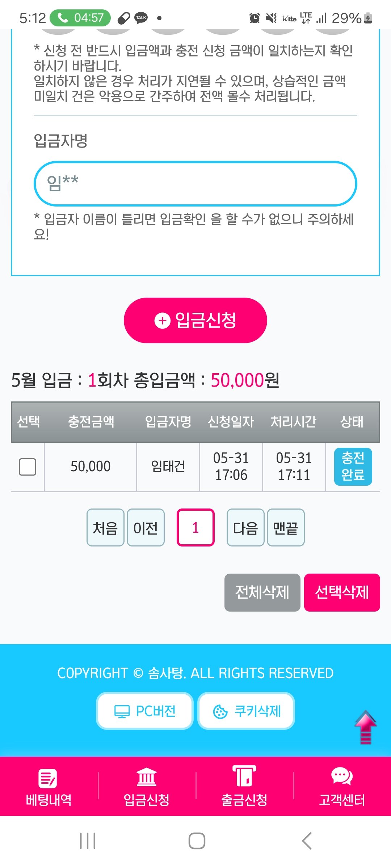Image resolution: width=391 pixels, height=868 pixels.
Task: Tap the pink scroll-to-top arrow icon
Action: coord(366,727)
